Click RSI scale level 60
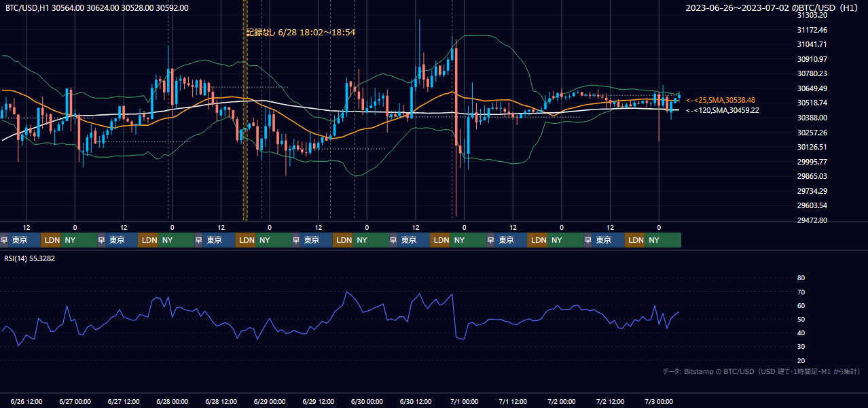This screenshot has width=868, height=408. point(801,305)
